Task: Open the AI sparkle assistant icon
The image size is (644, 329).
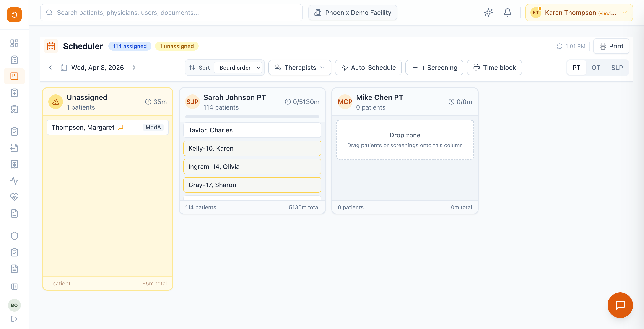Action: (x=488, y=13)
